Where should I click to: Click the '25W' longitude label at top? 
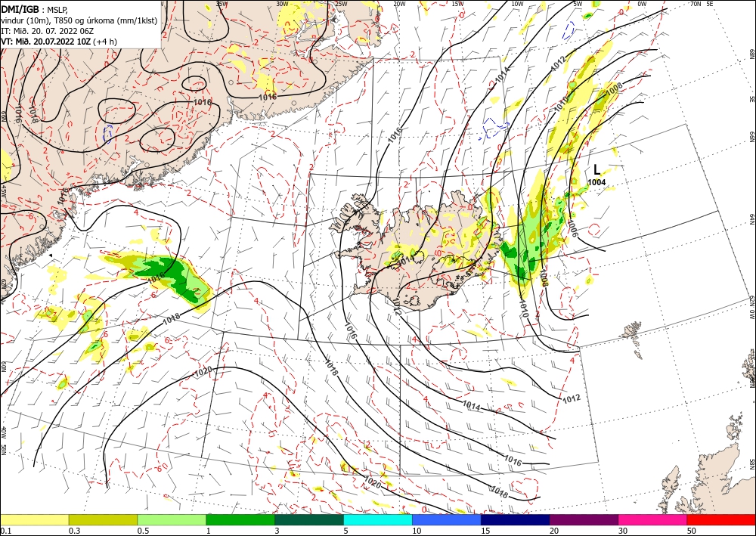[x=341, y=3]
